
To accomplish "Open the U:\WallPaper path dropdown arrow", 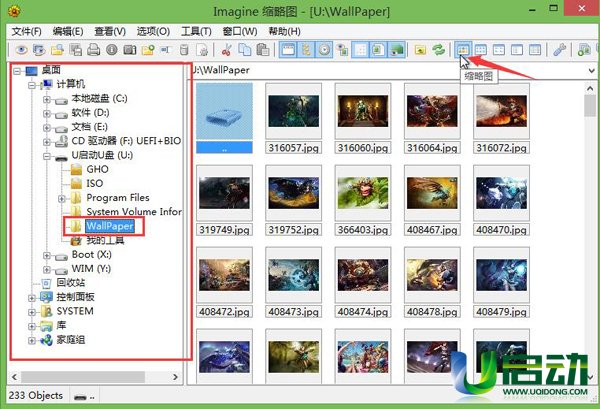I will [592, 70].
